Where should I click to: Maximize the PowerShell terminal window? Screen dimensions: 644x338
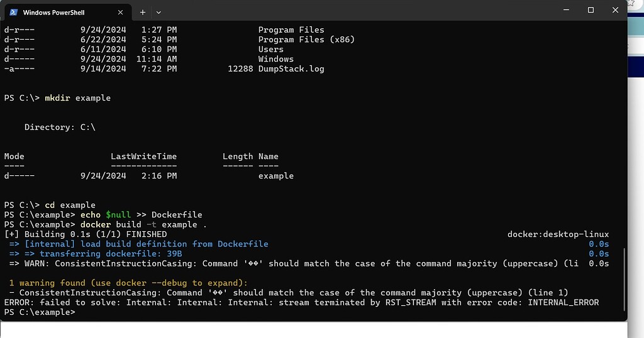591,10
